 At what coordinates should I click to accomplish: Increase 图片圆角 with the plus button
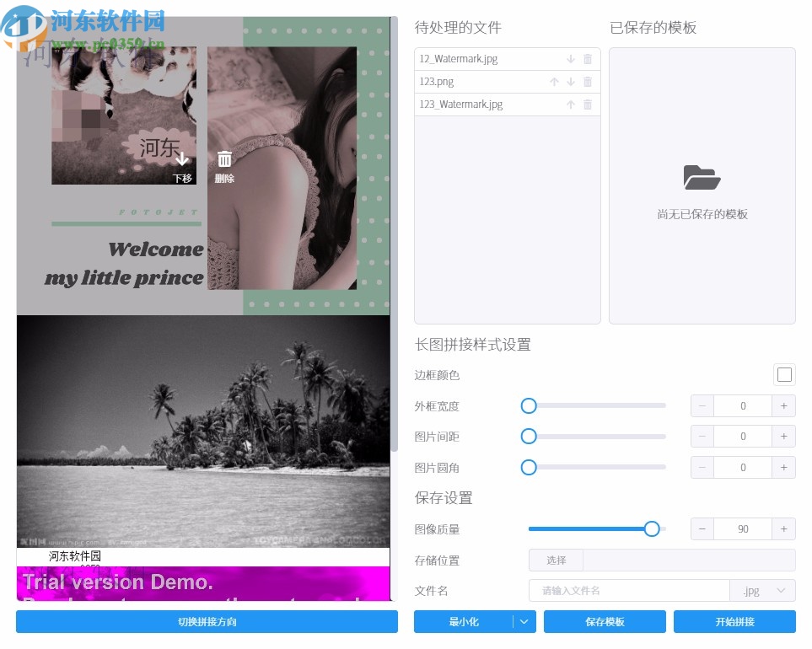tap(782, 467)
